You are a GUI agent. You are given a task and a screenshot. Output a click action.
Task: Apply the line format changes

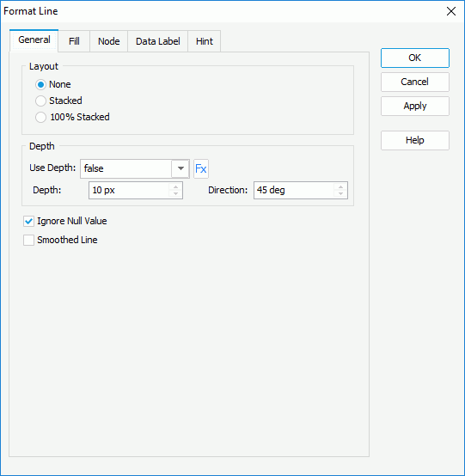pos(415,106)
